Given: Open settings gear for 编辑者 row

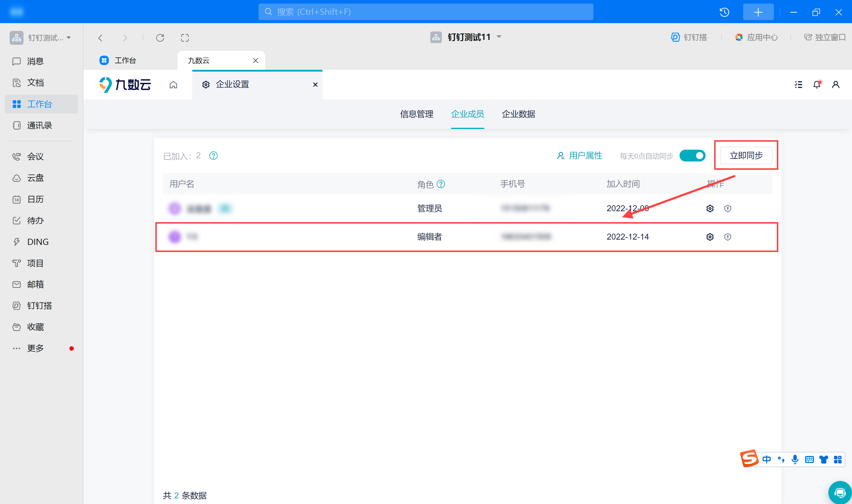Looking at the screenshot, I should 710,237.
